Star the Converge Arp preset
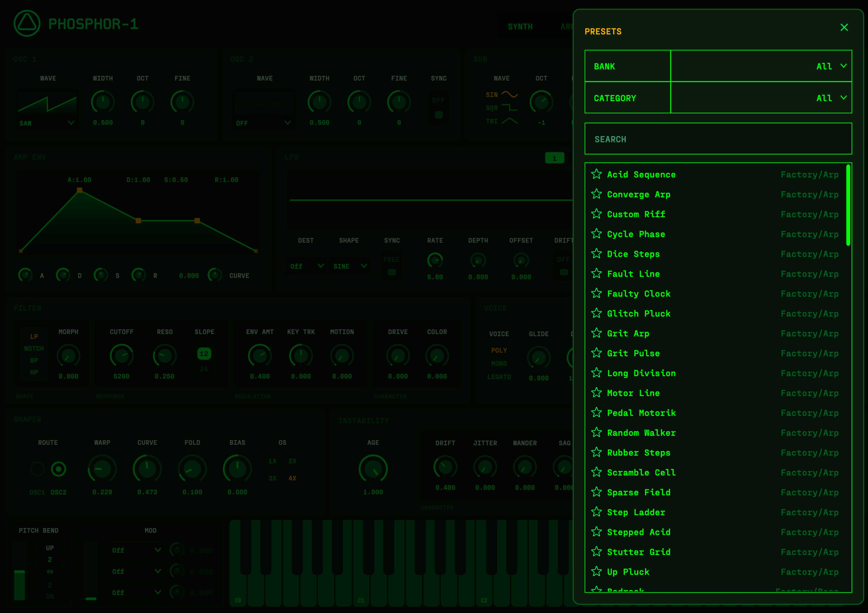The height and width of the screenshot is (613, 868). coord(596,194)
